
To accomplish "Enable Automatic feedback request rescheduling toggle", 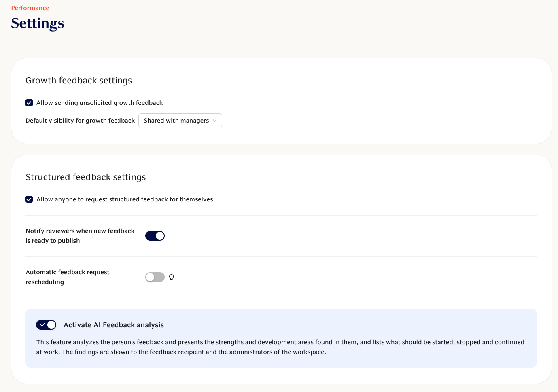I will [155, 277].
